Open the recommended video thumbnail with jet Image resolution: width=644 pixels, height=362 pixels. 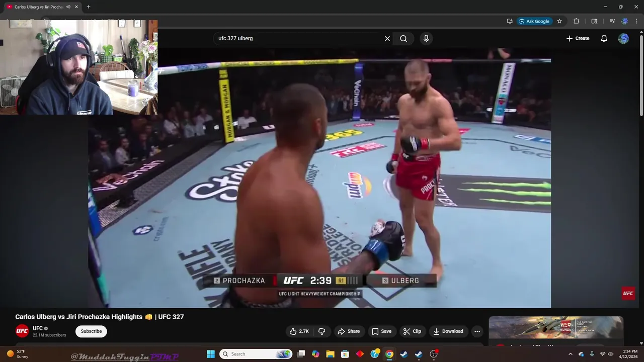556,328
